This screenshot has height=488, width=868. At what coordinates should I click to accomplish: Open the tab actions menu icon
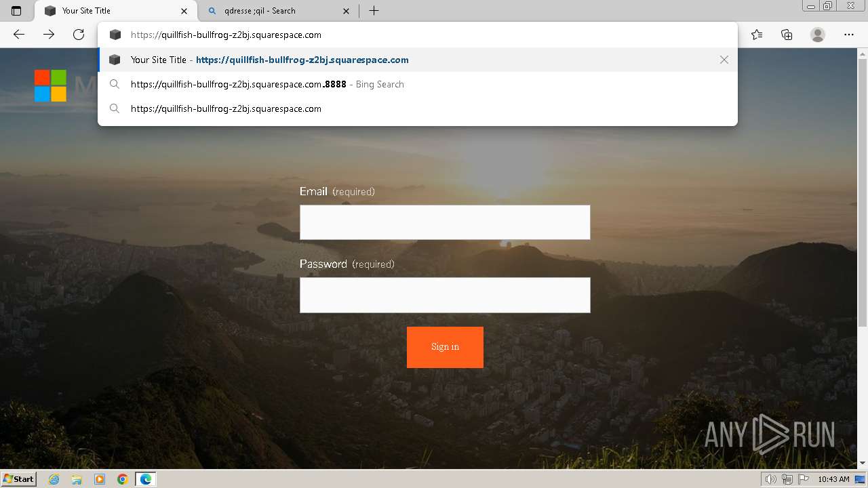tap(16, 11)
